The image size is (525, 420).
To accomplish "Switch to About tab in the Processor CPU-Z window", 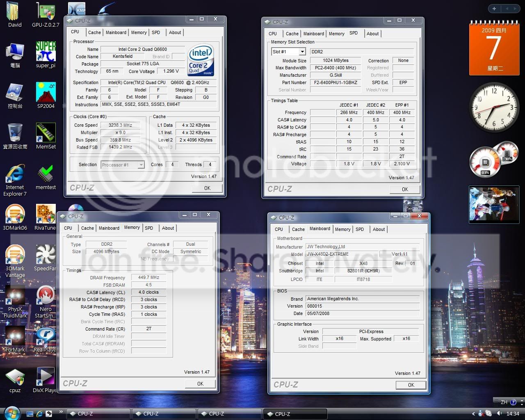I will click(x=175, y=32).
